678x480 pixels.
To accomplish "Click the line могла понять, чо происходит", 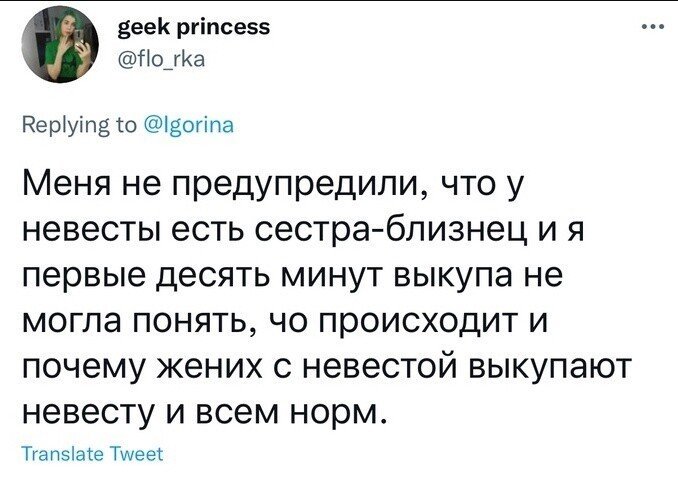I will pyautogui.click(x=285, y=322).
